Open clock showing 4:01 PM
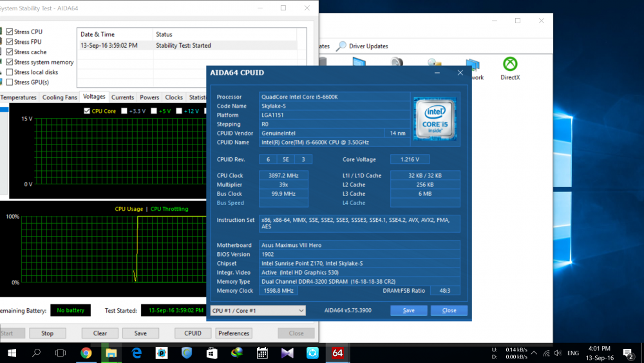The image size is (644, 363). click(x=600, y=353)
